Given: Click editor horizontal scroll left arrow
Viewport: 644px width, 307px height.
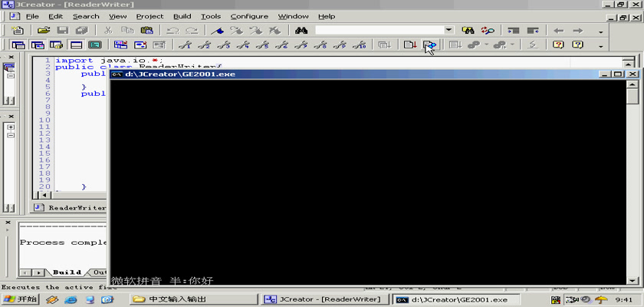Looking at the screenshot, I should point(44,195).
